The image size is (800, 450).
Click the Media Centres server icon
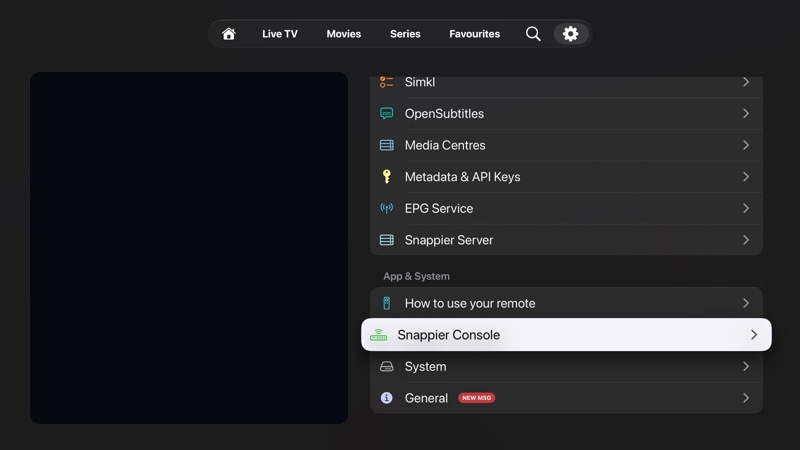pyautogui.click(x=386, y=145)
